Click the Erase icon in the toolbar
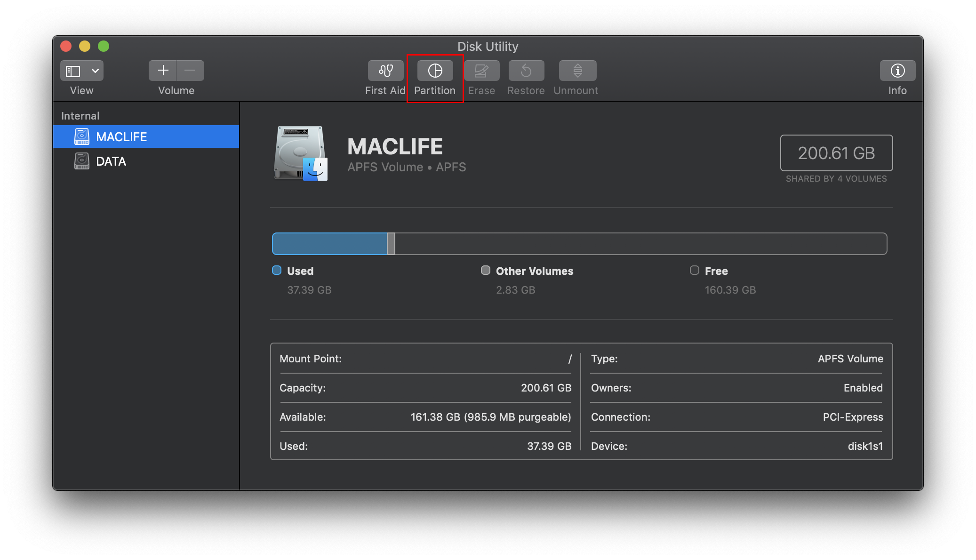Screen dimensions: 976x560 click(481, 71)
